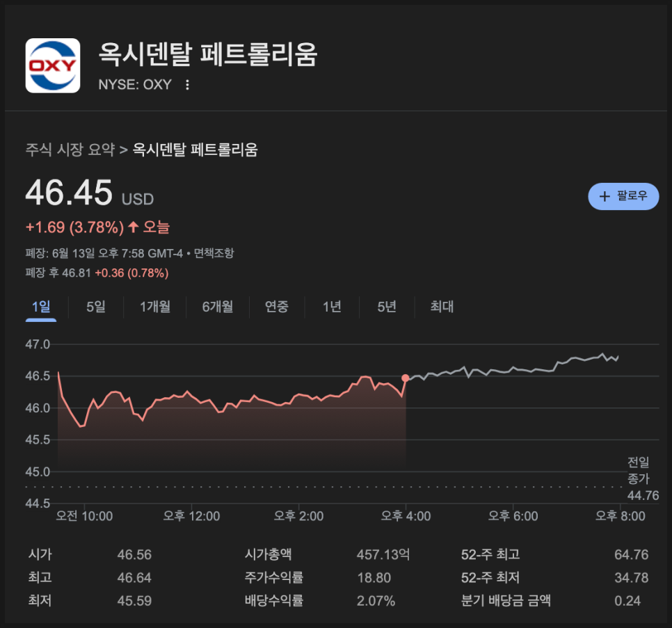Click the 오전 10:00 time axis label

point(84,516)
